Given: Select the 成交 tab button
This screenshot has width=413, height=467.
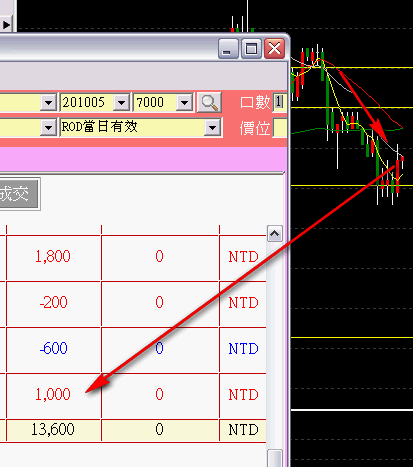Looking at the screenshot, I should [19, 194].
